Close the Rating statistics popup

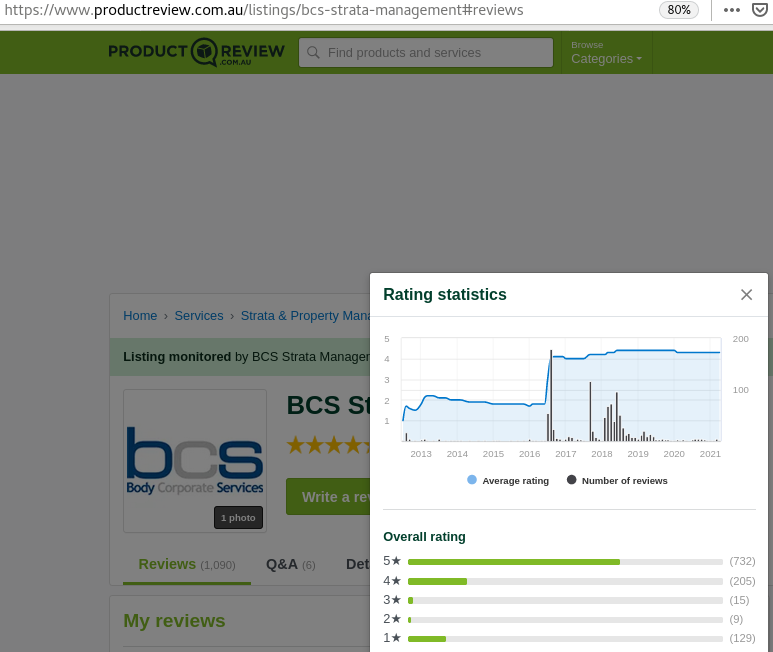[746, 295]
